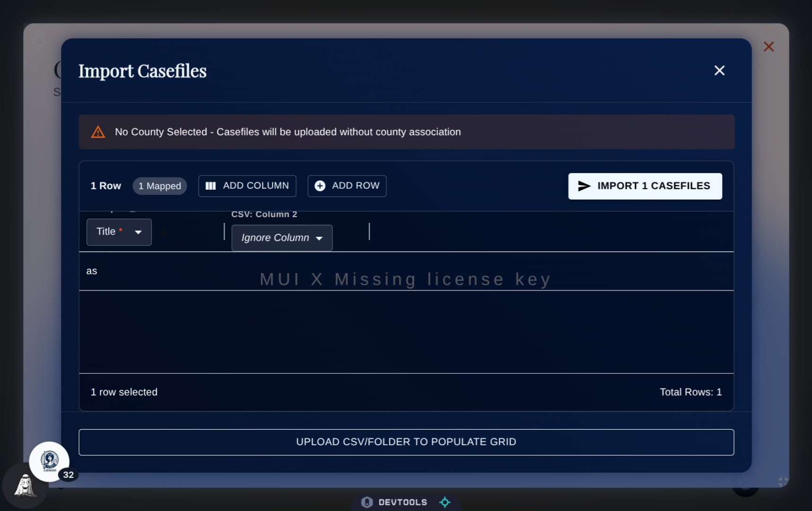Add a new row with ADD ROW
This screenshot has height=511, width=812.
[347, 185]
